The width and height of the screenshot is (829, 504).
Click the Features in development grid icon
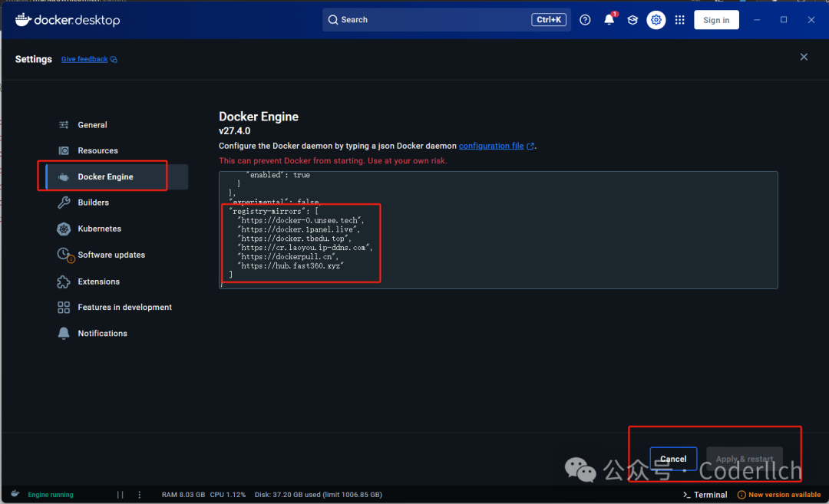click(64, 308)
